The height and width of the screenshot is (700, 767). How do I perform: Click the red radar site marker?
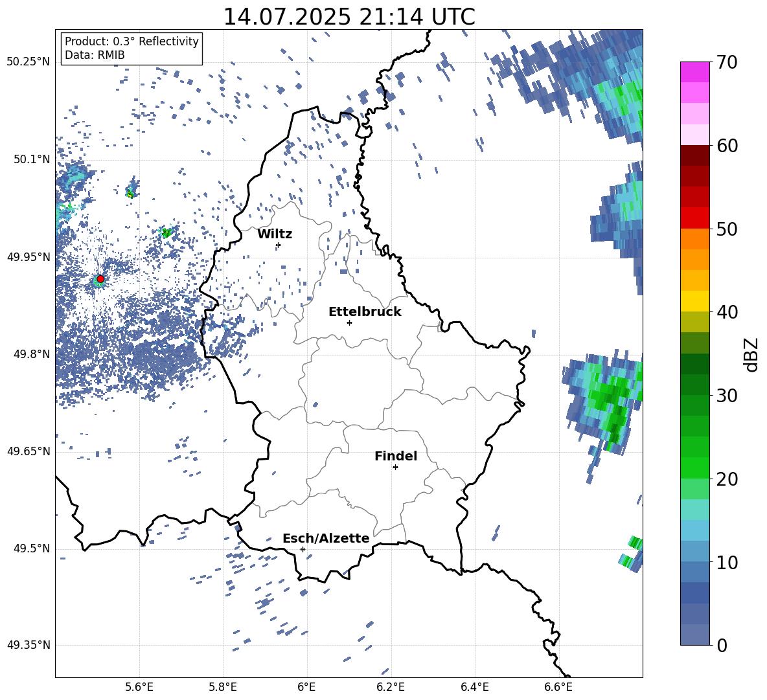(x=100, y=279)
